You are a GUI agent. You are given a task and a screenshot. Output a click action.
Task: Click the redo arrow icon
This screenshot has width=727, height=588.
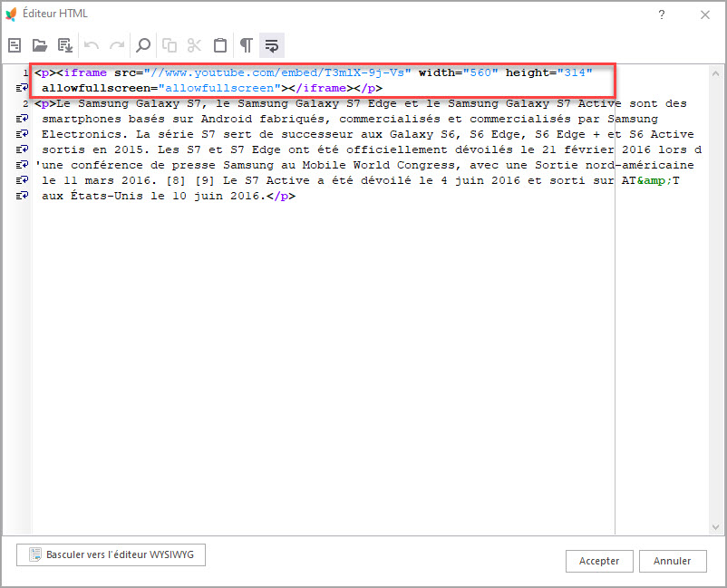pos(117,45)
